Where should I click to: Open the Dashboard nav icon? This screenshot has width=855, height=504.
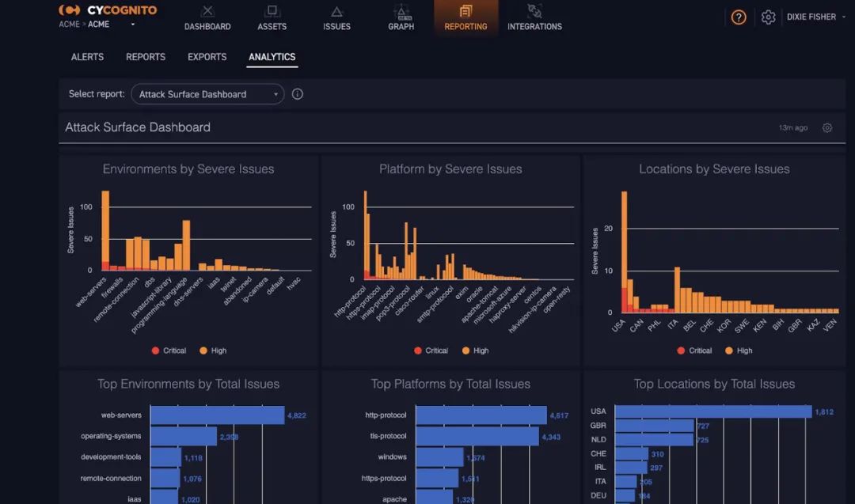[207, 12]
